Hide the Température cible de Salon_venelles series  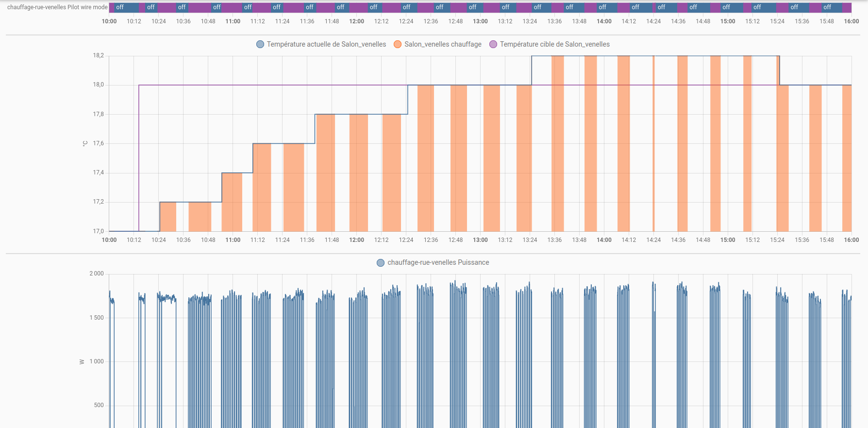pyautogui.click(x=550, y=44)
